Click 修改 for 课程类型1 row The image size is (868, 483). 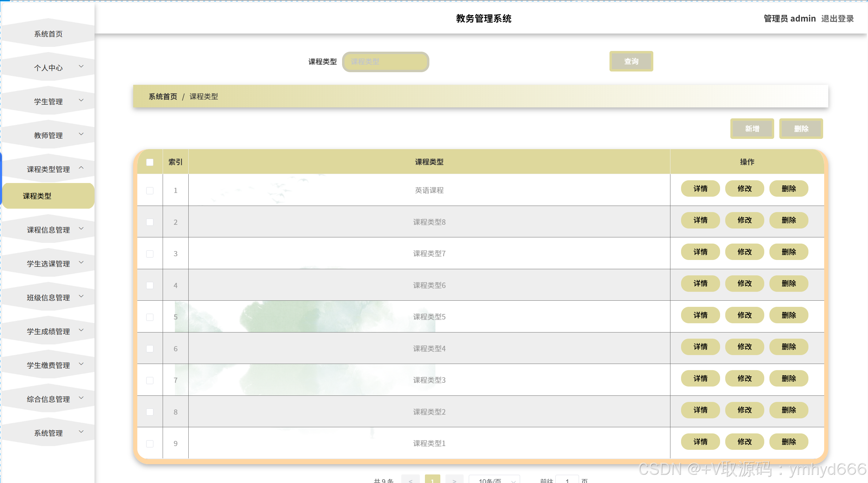(744, 442)
